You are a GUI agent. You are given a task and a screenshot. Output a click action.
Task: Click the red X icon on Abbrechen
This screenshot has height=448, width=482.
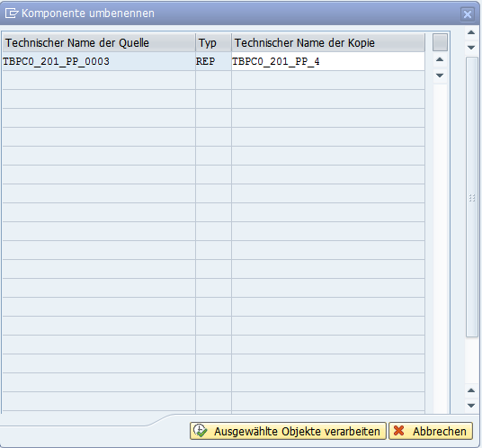tap(398, 431)
